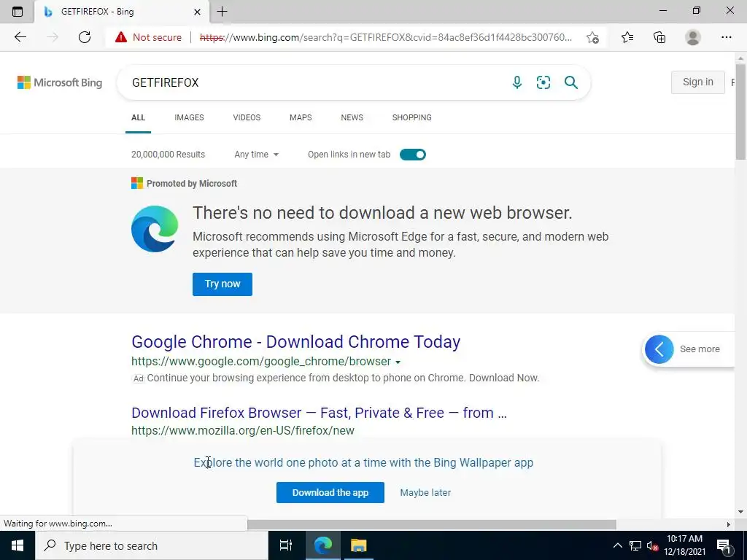Click the forward navigation arrow

[53, 37]
